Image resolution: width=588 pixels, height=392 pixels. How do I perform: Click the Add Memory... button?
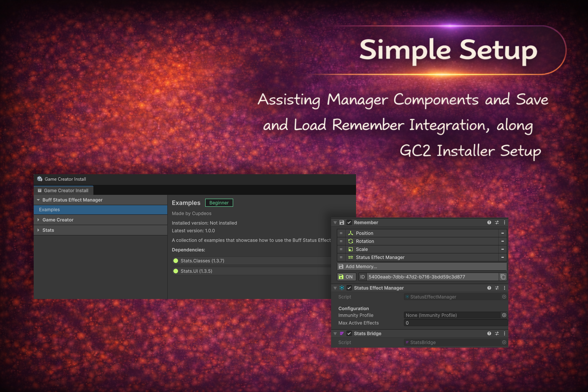[x=422, y=266]
